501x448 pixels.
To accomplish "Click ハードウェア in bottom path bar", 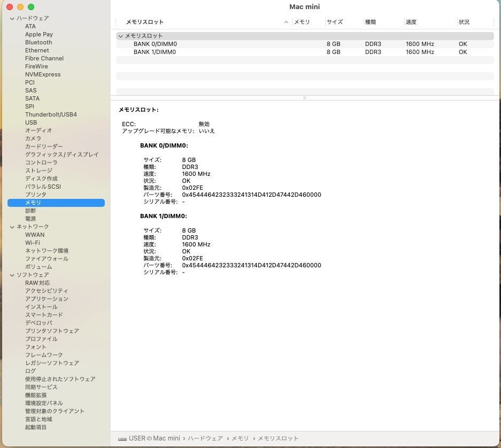I will [x=205, y=438].
